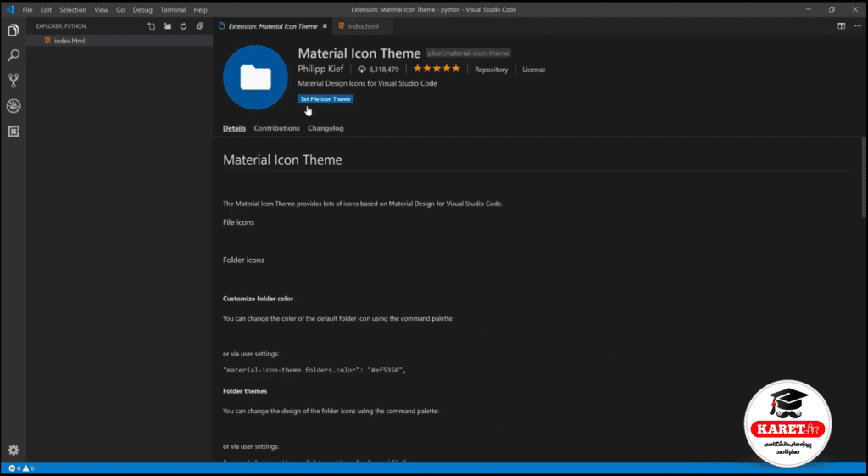Click the warnings count in status bar
Image resolution: width=868 pixels, height=476 pixels.
tap(28, 469)
